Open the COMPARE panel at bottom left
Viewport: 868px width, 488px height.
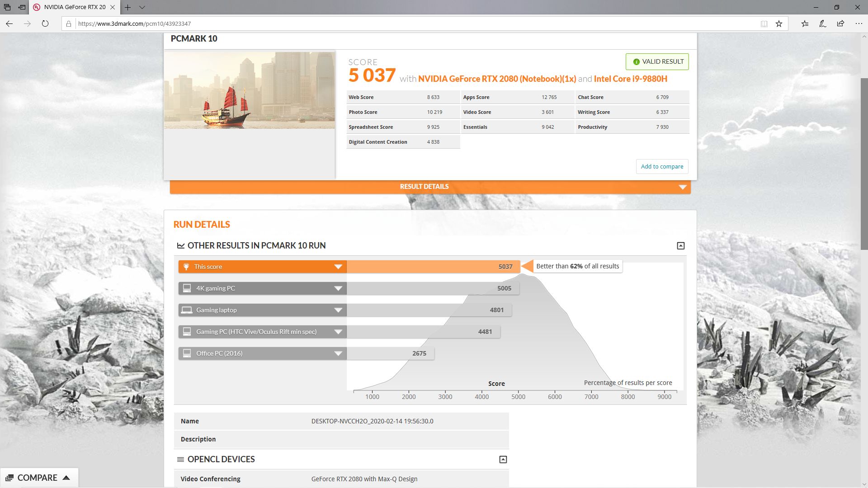coord(39,478)
